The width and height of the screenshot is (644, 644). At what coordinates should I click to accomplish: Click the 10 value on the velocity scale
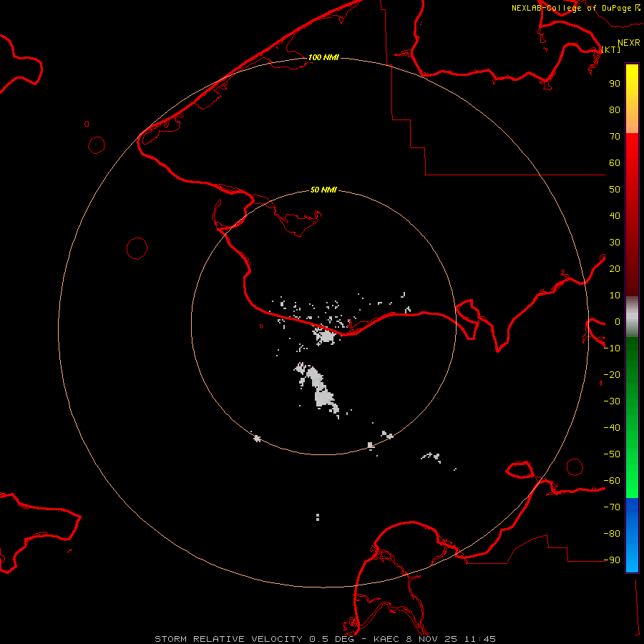coord(615,296)
